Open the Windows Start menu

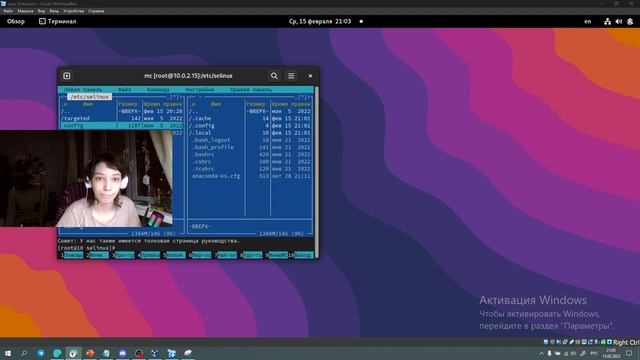(x=8, y=353)
